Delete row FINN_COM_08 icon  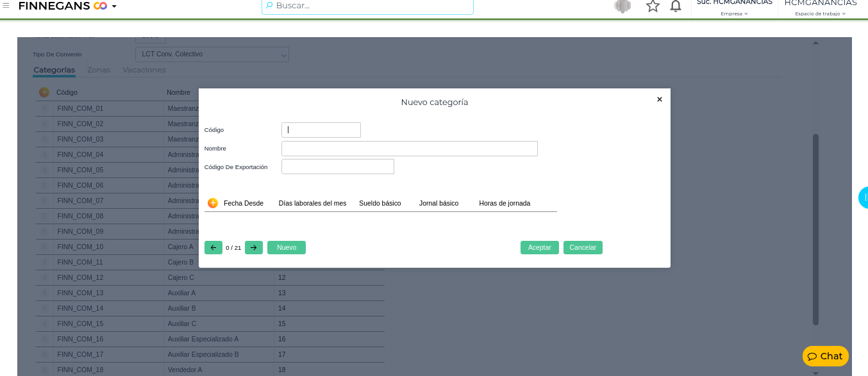pyautogui.click(x=44, y=216)
